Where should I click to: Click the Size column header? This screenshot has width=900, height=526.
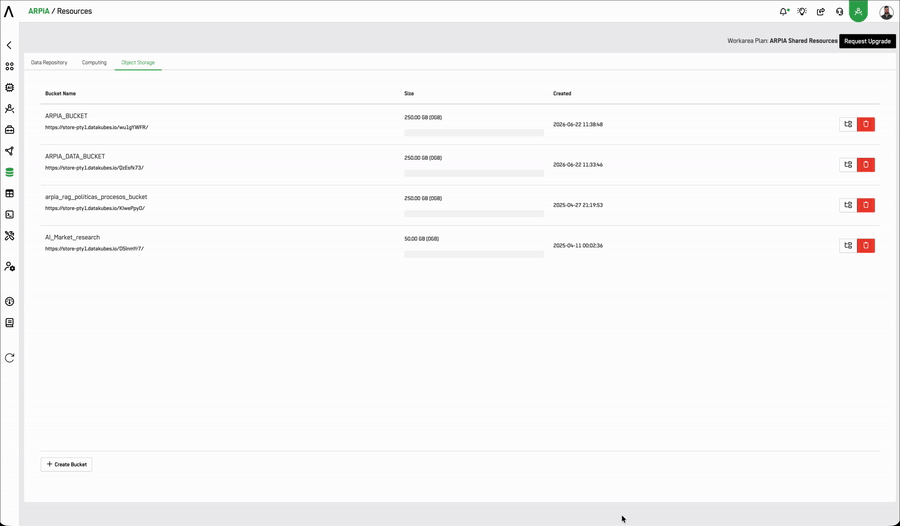point(409,93)
